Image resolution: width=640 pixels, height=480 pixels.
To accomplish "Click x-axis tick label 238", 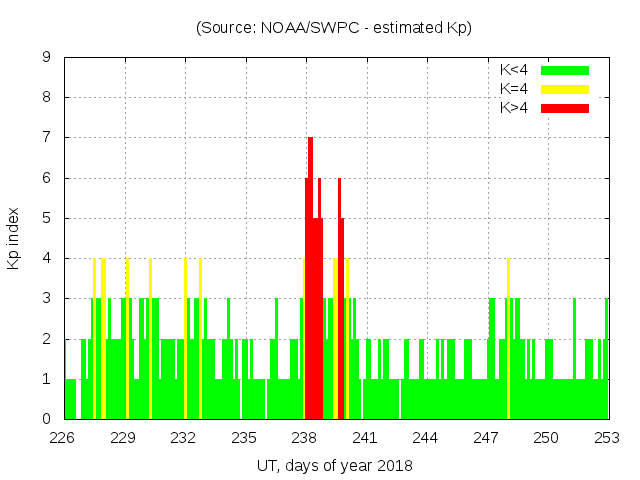I will coord(304,438).
